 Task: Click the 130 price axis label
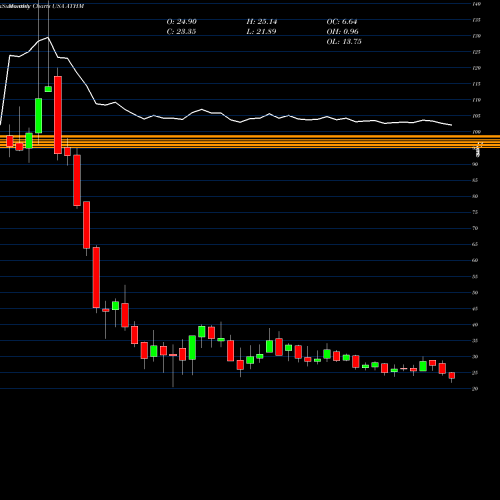coord(476,36)
